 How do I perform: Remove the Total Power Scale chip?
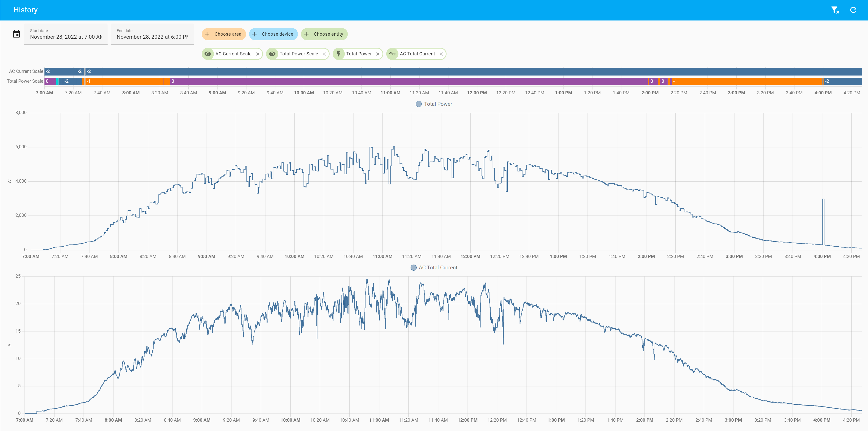coord(324,54)
